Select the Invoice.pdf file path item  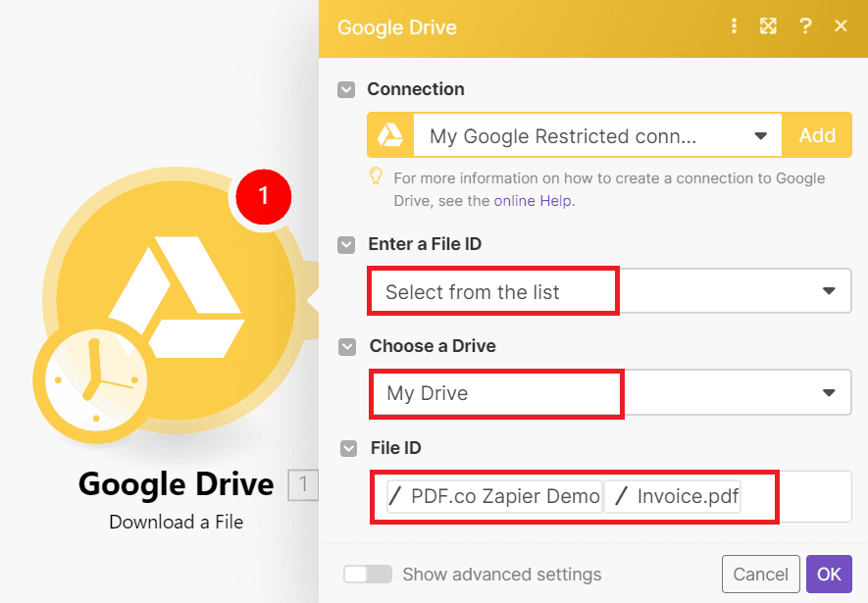tap(675, 496)
